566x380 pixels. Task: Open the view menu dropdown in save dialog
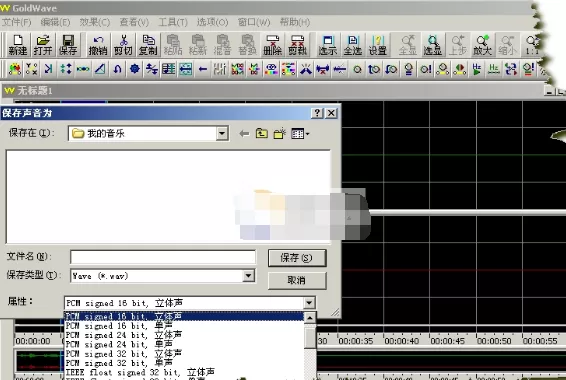point(300,134)
